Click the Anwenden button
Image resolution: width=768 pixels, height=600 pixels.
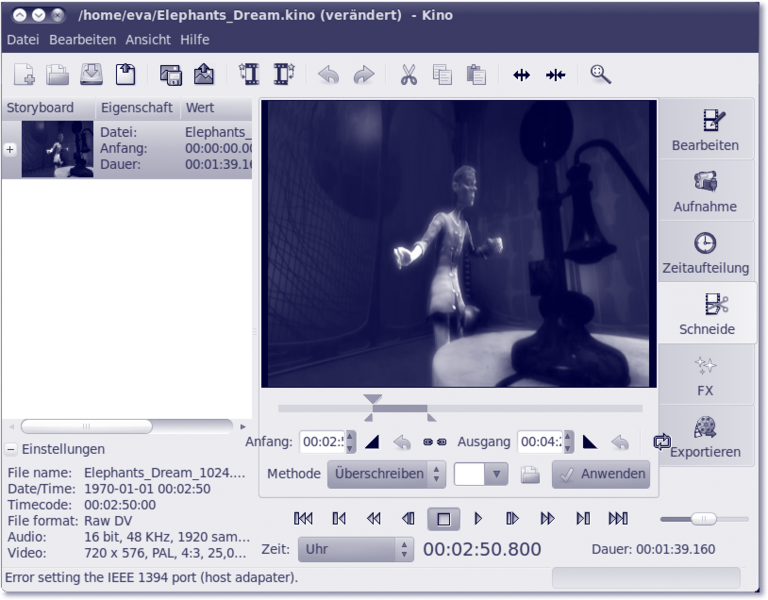pyautogui.click(x=601, y=474)
